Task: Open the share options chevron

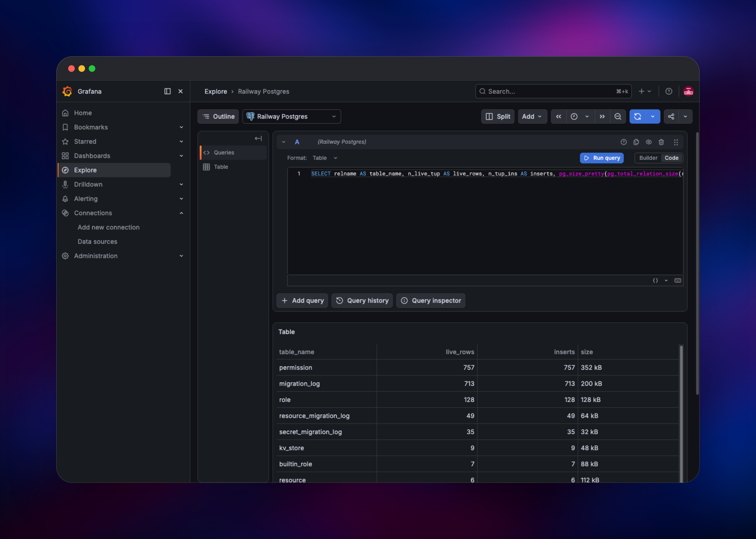Action: [x=685, y=117]
